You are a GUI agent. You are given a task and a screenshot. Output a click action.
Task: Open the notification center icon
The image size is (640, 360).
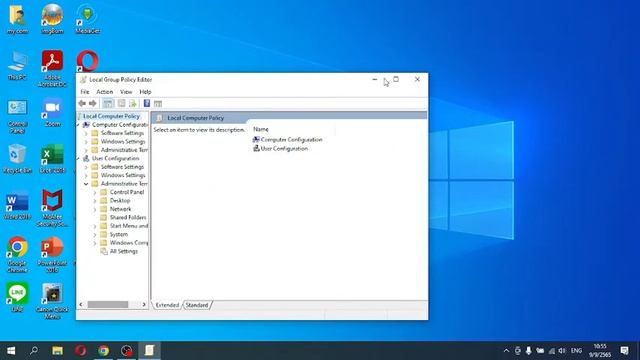(x=624, y=351)
